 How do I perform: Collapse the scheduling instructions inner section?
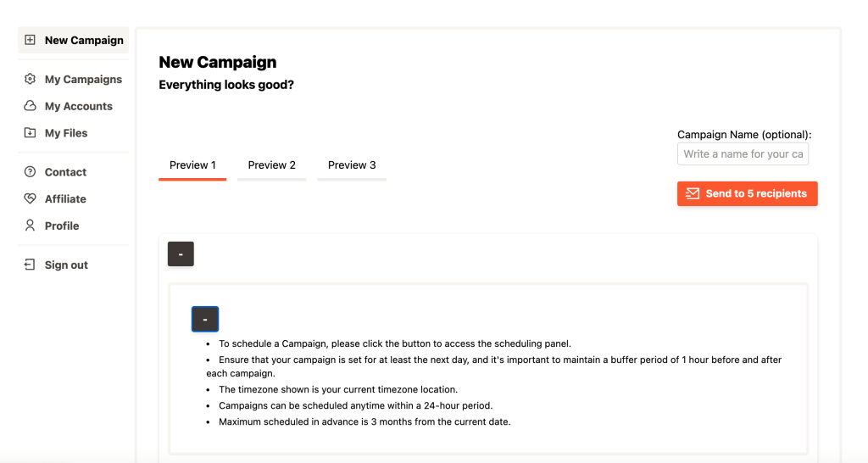[x=205, y=319]
